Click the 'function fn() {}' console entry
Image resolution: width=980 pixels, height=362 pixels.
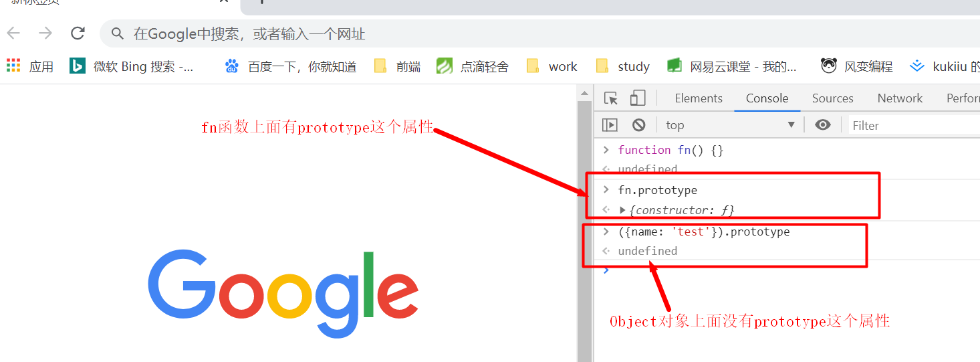[x=670, y=150]
